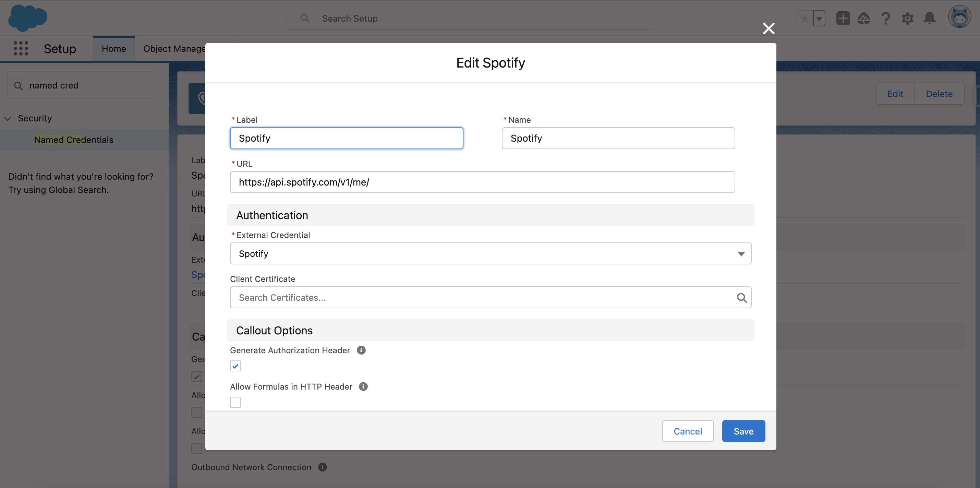Screen dimensions: 980x488
Task: Show info for Allow Formulas in HTTP Header
Action: (363, 386)
